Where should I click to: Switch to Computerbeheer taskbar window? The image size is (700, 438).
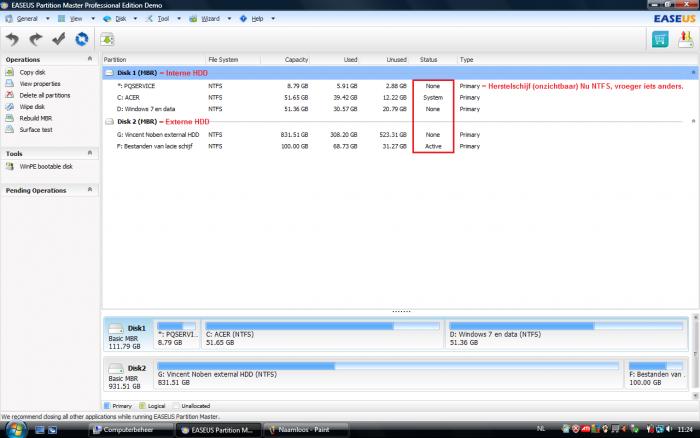click(130, 430)
